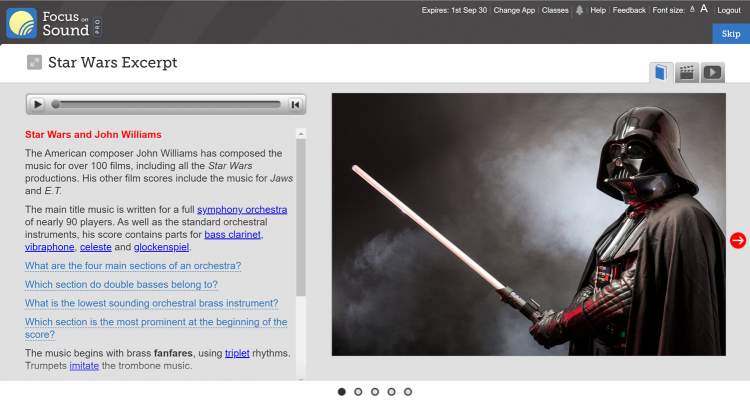Go to next slide with red arrow

point(738,240)
